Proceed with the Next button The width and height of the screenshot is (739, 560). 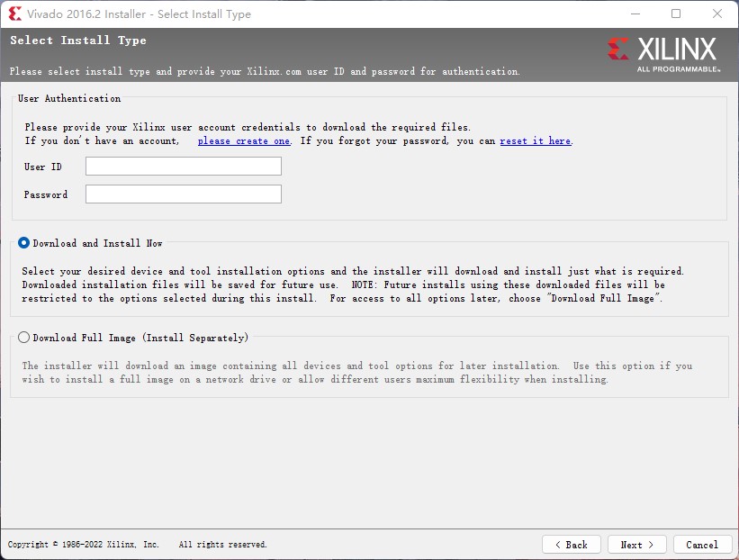click(636, 545)
